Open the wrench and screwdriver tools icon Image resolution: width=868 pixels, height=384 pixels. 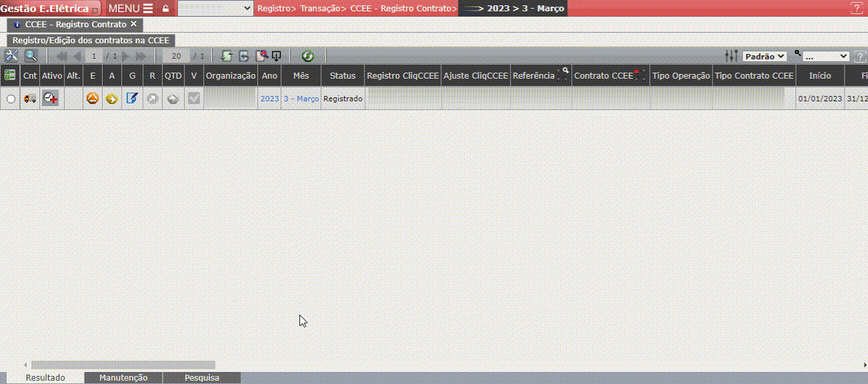tap(11, 56)
